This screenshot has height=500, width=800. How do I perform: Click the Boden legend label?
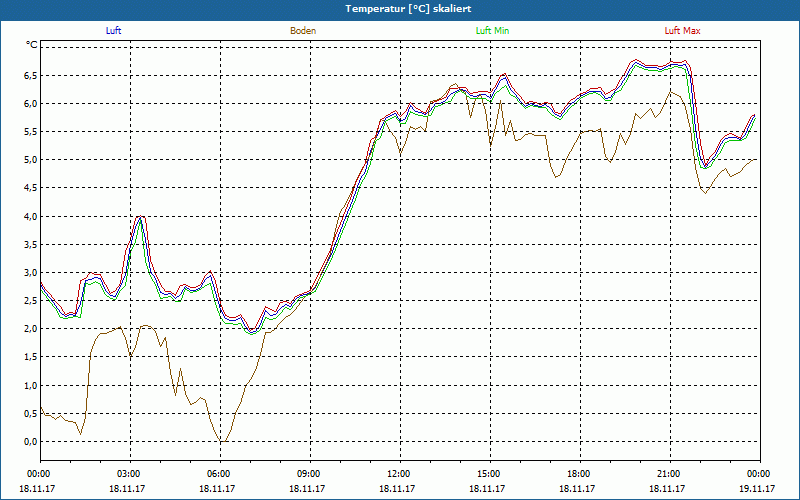(303, 31)
